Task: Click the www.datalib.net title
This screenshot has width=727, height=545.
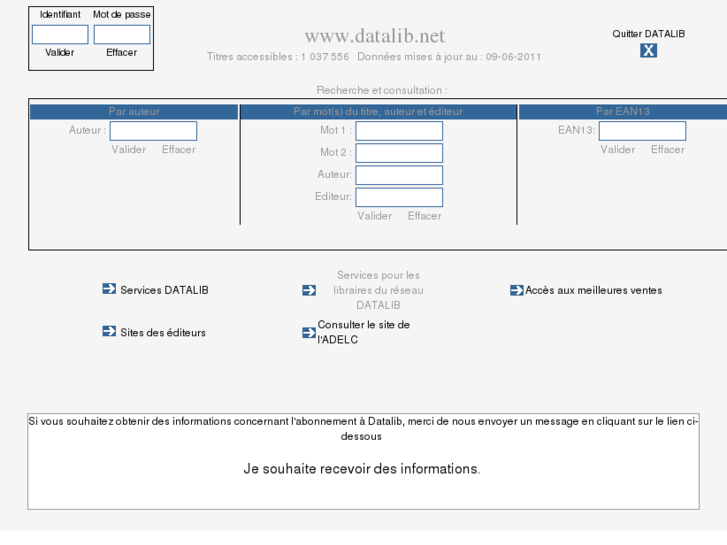Action: (375, 36)
